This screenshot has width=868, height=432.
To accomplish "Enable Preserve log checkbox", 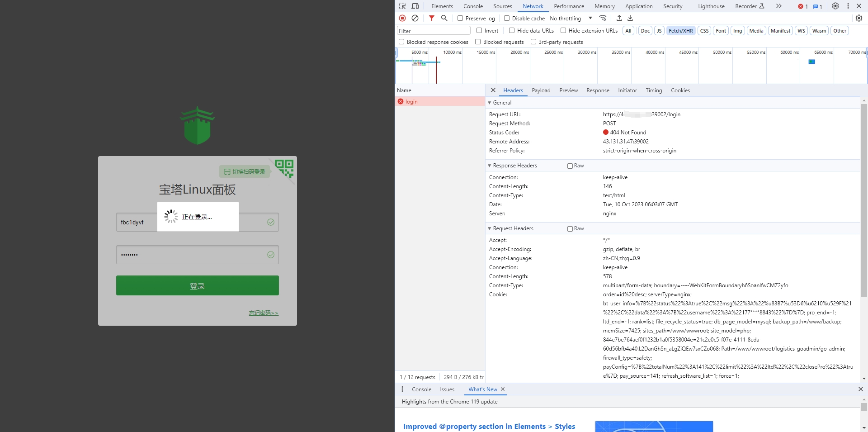I will click(x=460, y=18).
